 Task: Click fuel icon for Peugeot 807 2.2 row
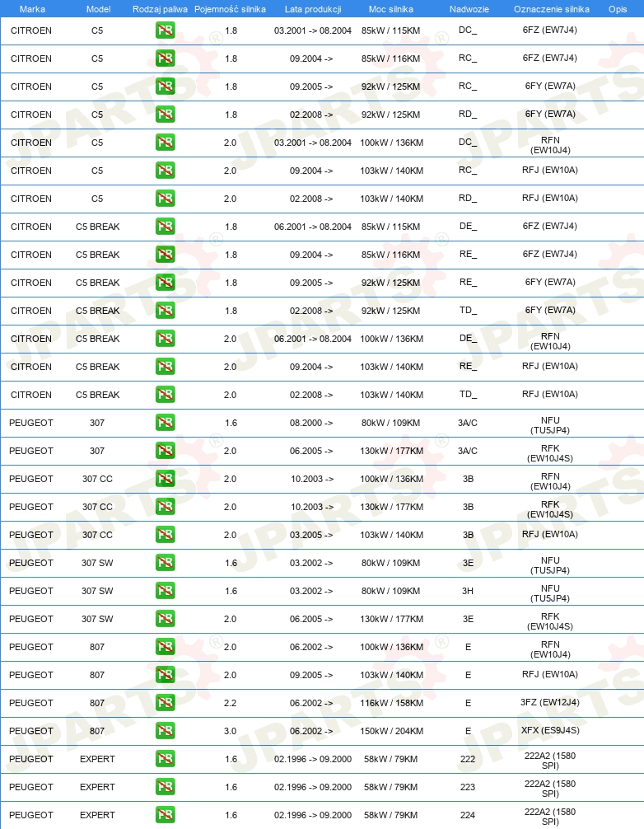[x=166, y=703]
